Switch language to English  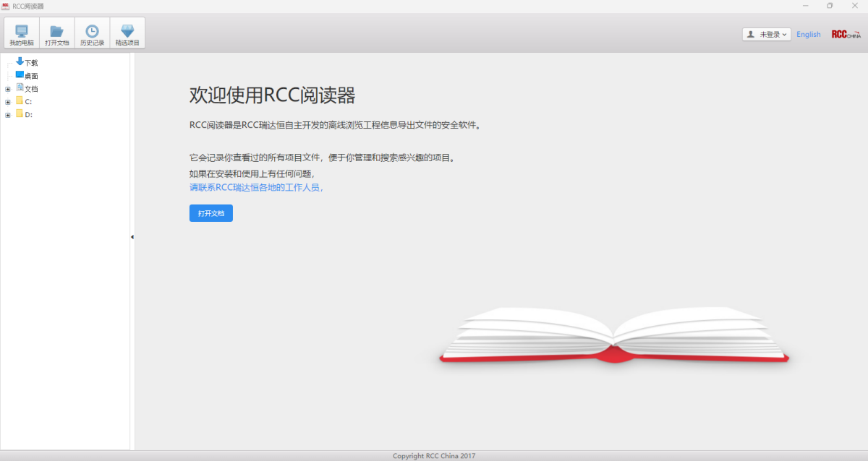pyautogui.click(x=808, y=34)
